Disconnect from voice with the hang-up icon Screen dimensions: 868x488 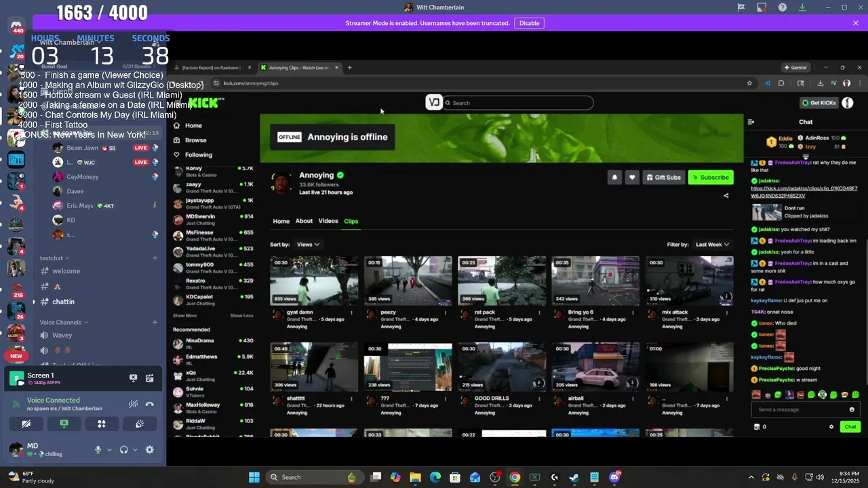click(150, 404)
